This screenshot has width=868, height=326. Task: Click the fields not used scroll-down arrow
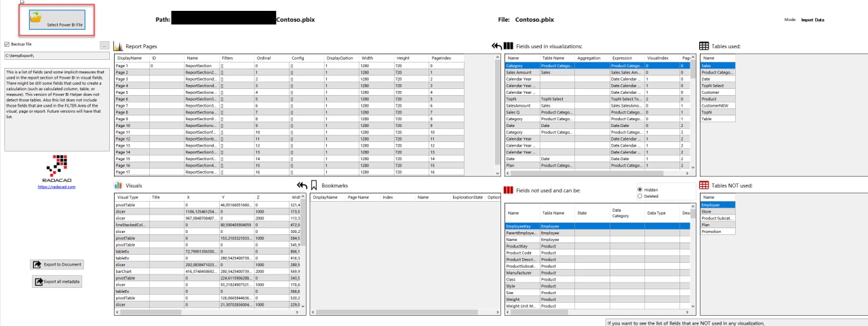(x=692, y=306)
